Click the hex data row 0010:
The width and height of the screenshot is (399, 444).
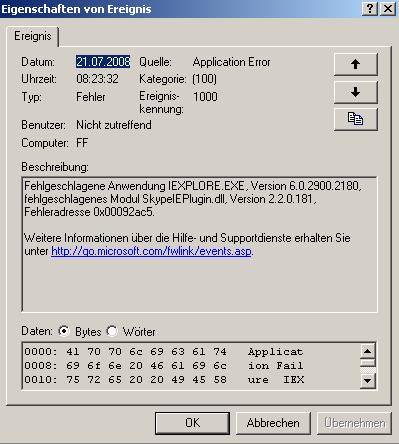click(164, 379)
